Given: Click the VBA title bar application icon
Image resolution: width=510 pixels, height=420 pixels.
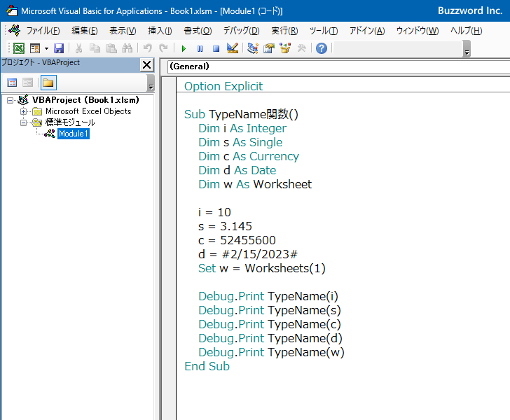Looking at the screenshot, I should click(12, 10).
